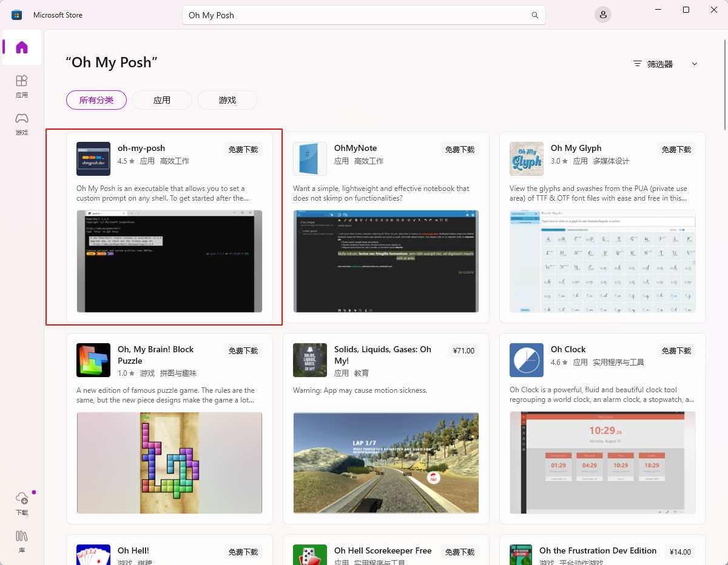Click 免费下载 for Oh Hell Scorekeeper Free
This screenshot has height=565, width=728.
460,552
